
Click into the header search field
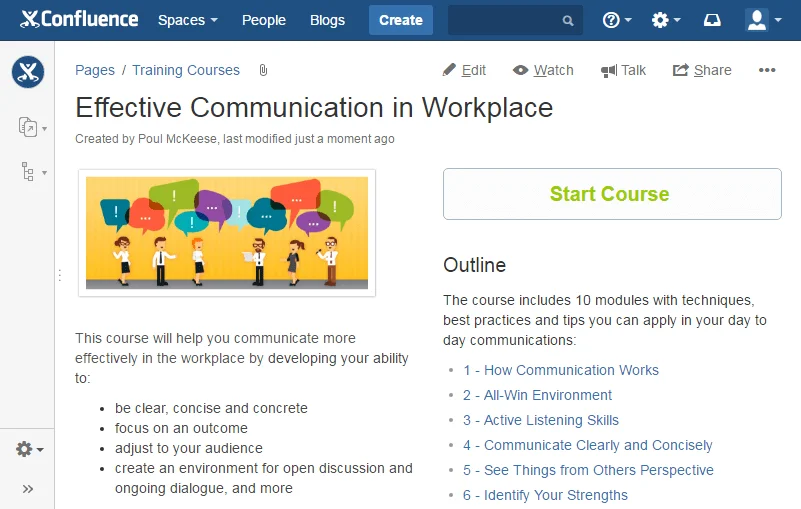point(505,20)
